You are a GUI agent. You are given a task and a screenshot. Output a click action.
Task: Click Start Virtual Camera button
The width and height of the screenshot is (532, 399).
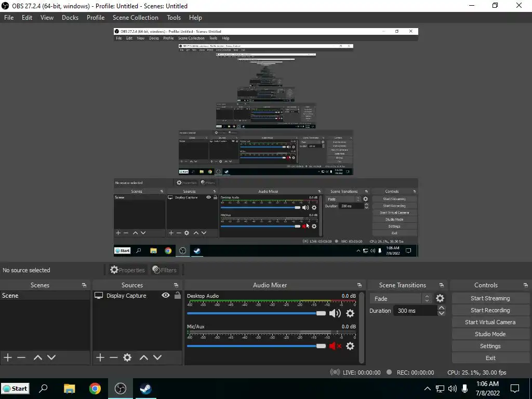coord(490,322)
